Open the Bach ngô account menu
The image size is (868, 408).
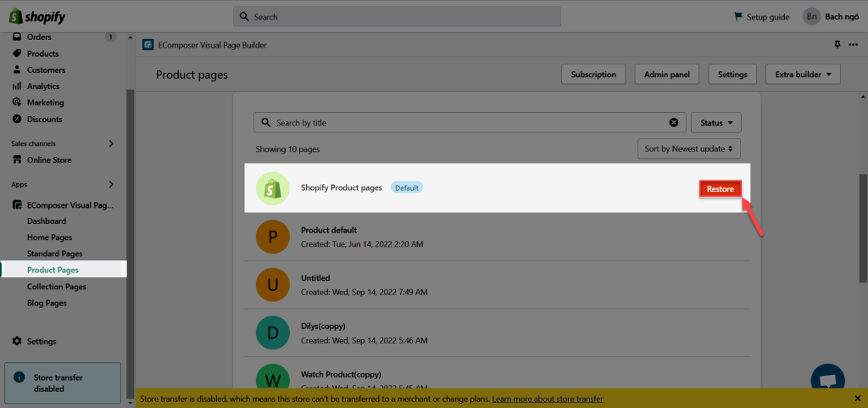coord(842,17)
